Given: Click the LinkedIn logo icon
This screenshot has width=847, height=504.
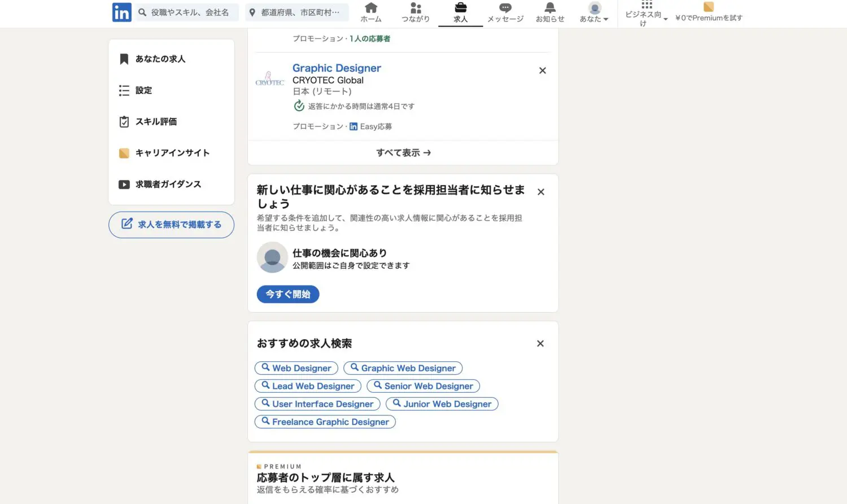Looking at the screenshot, I should (x=121, y=12).
